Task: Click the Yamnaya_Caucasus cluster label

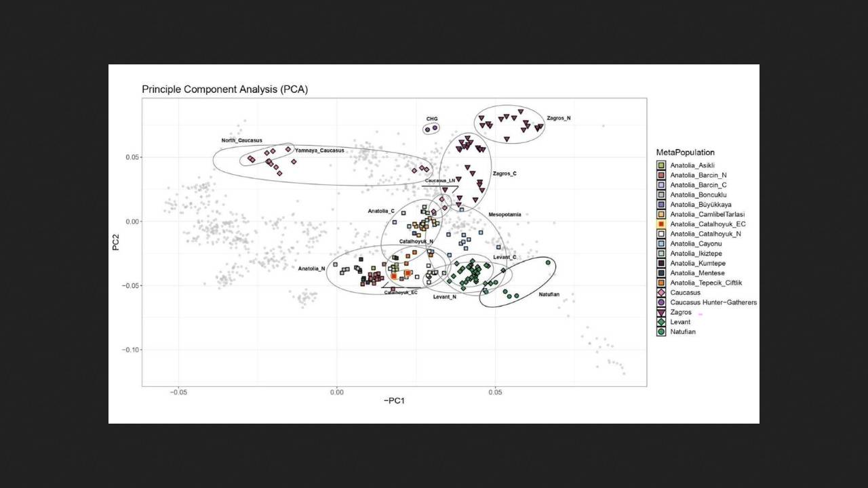Action: pyautogui.click(x=319, y=150)
